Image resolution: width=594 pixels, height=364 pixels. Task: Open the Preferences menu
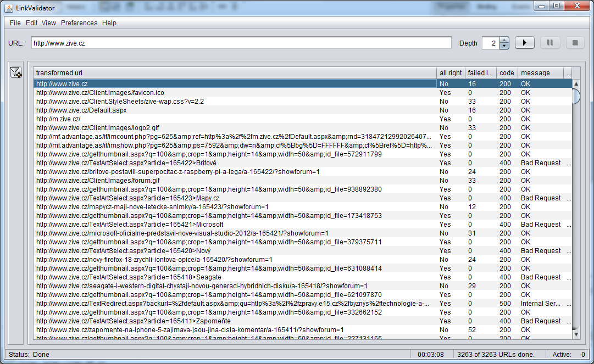(x=79, y=23)
